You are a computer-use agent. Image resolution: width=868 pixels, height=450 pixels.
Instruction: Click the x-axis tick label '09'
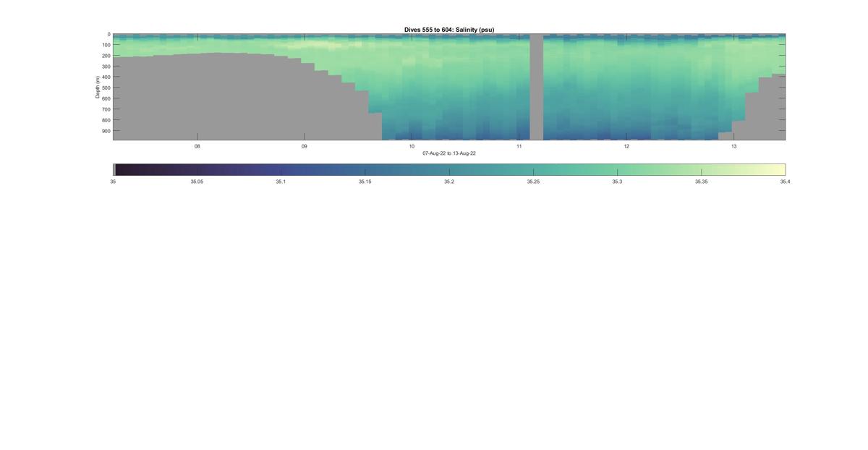(305, 146)
